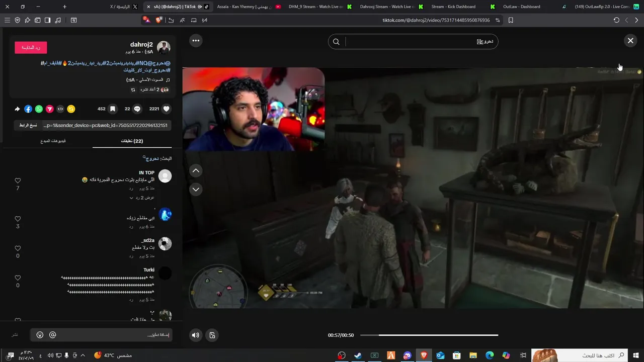Click the Windows taskbar search box
This screenshot has width=644, height=362.
pos(579,355)
